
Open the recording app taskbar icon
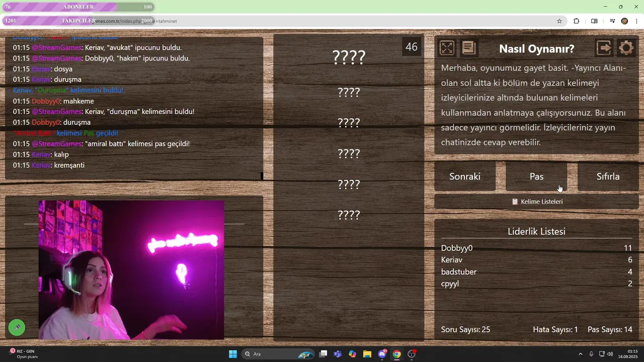tap(412, 354)
